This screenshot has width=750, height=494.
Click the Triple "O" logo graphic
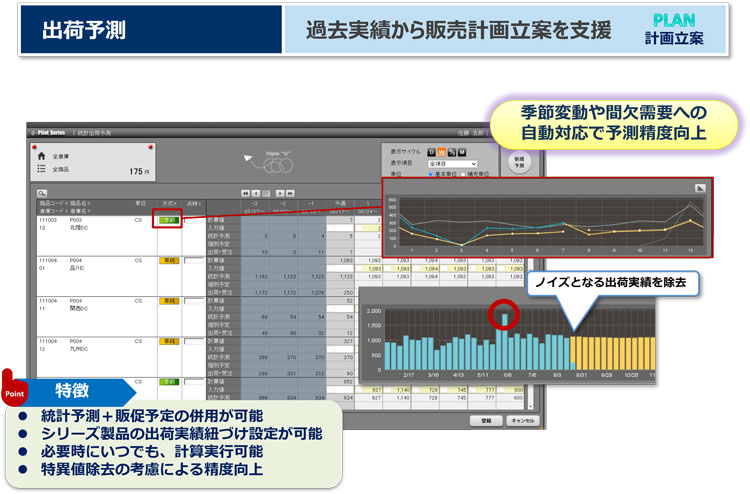coord(269,162)
